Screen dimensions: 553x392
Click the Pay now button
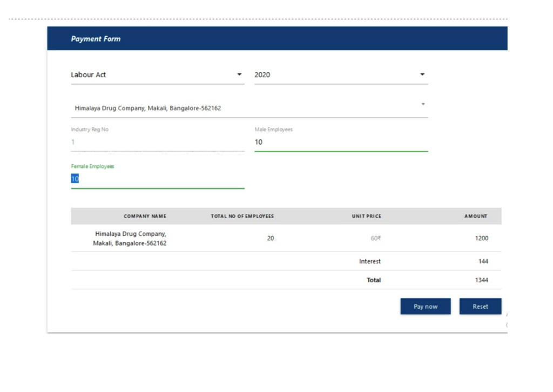point(425,307)
